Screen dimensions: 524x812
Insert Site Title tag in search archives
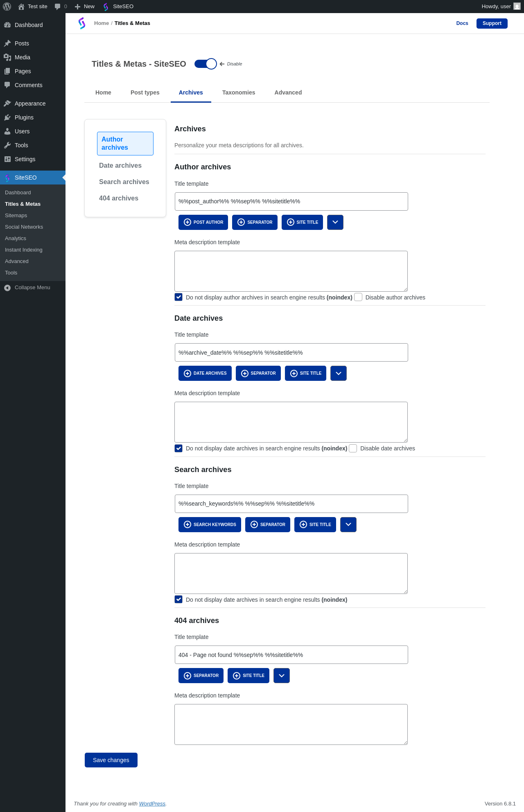pos(315,524)
